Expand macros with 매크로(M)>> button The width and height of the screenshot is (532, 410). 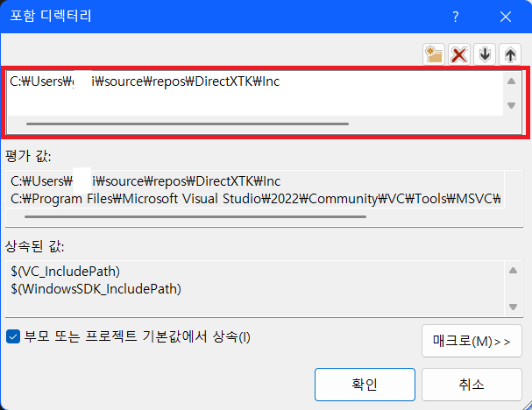click(472, 341)
